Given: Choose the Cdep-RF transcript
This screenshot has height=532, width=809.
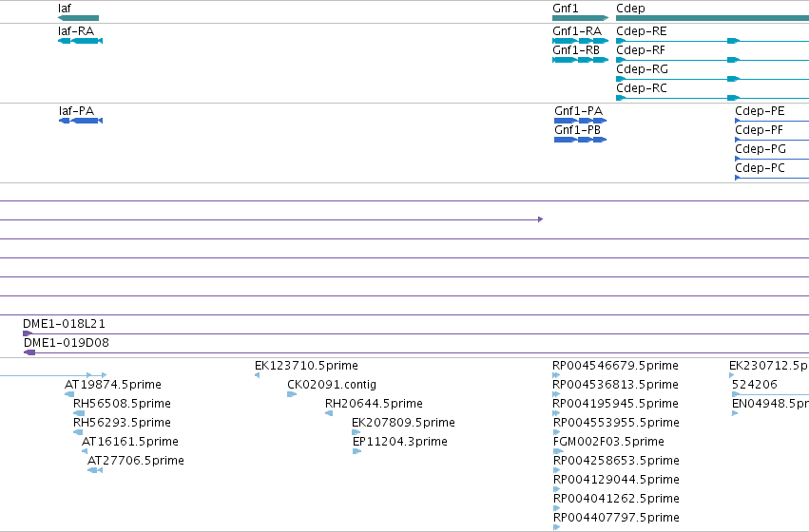Looking at the screenshot, I should coord(713,60).
